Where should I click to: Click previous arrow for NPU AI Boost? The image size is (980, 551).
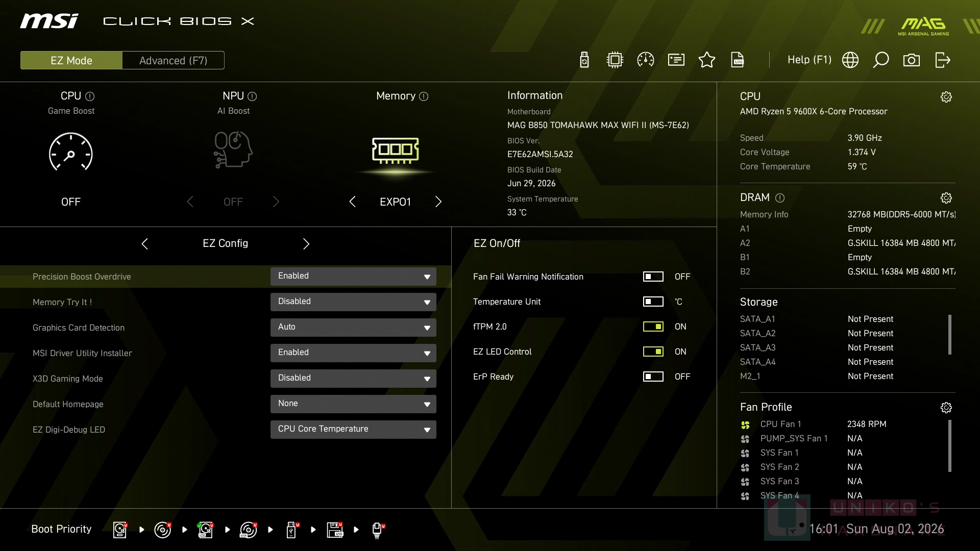tap(190, 202)
